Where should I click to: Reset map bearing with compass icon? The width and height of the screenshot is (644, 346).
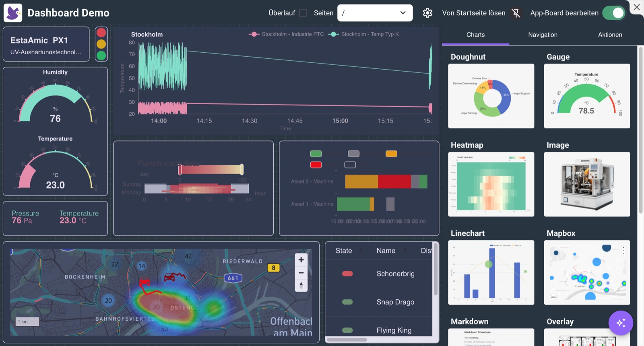pos(301,285)
